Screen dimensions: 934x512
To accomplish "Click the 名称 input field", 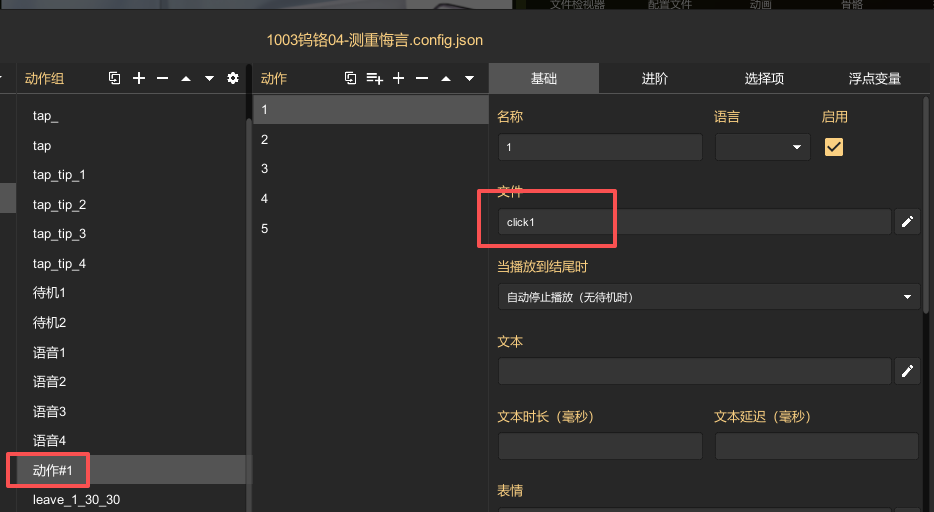I will [600, 147].
